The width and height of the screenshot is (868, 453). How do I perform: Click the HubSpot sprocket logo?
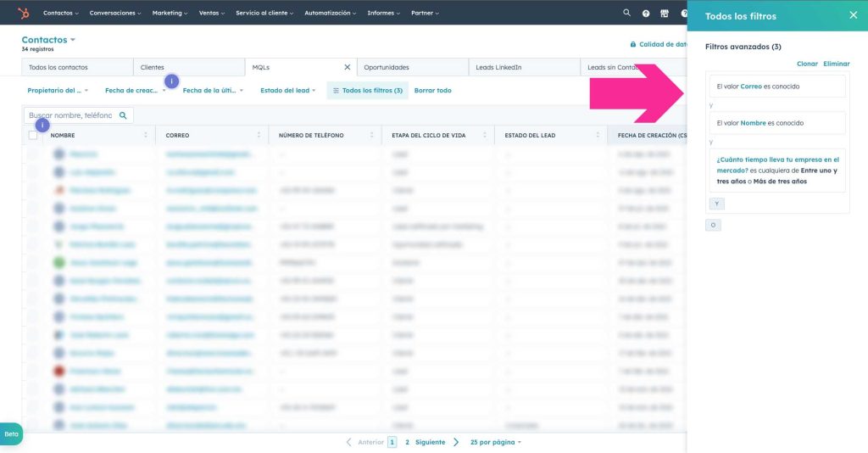point(23,13)
